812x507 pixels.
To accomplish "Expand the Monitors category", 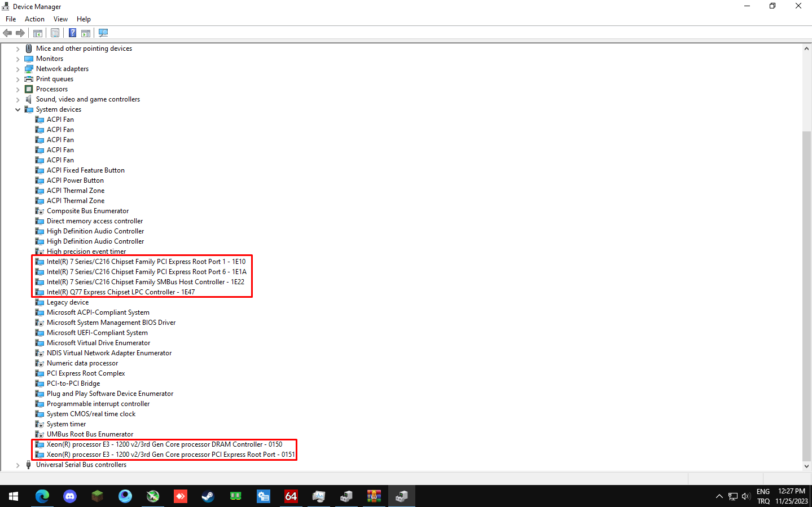I will (18, 59).
